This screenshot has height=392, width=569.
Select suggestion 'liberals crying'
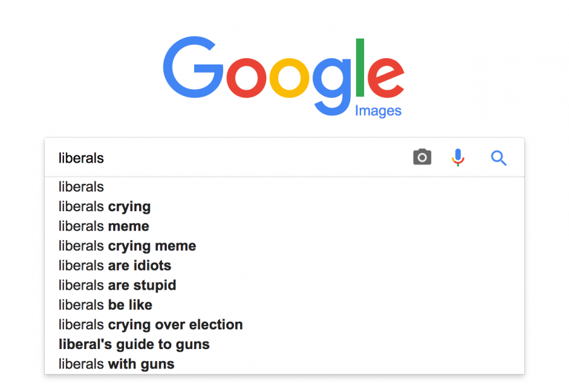(284, 207)
